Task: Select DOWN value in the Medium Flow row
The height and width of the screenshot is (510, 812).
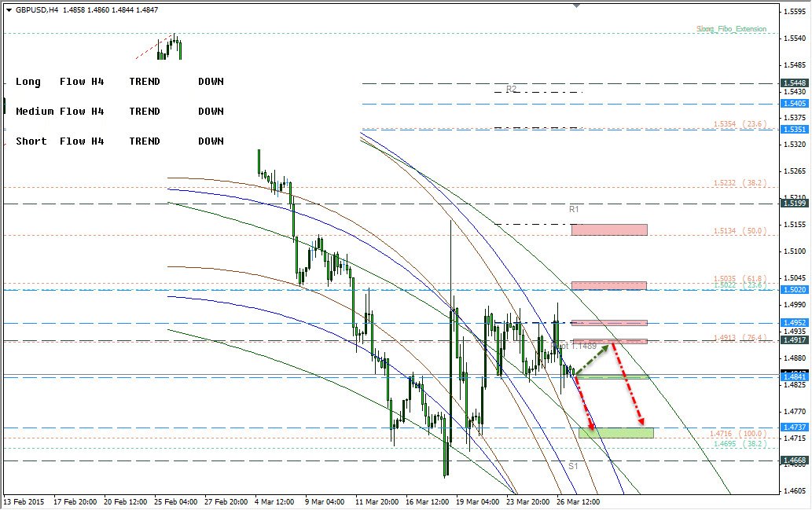Action: click(x=211, y=112)
